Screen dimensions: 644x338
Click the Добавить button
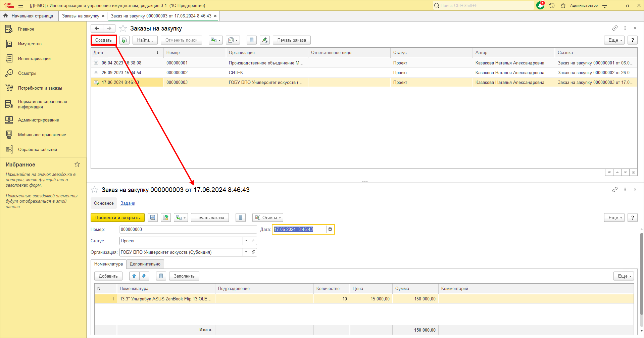[x=108, y=276]
